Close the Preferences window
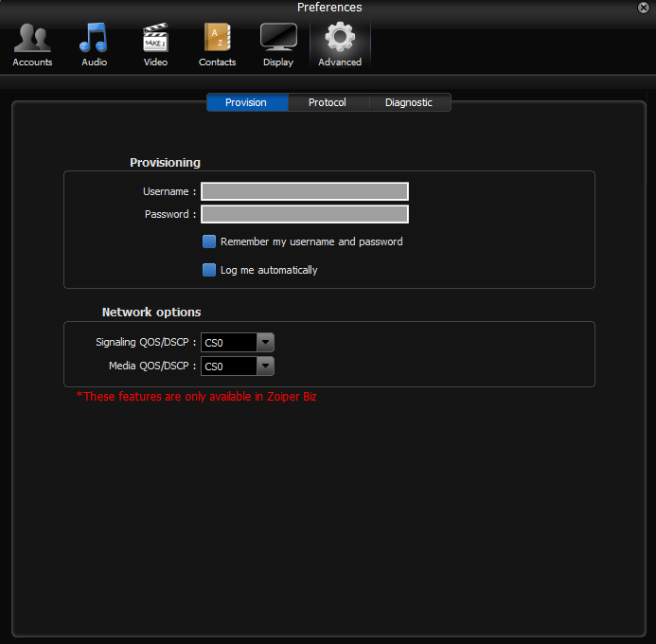Screen dimensions: 656x644 [x=644, y=8]
